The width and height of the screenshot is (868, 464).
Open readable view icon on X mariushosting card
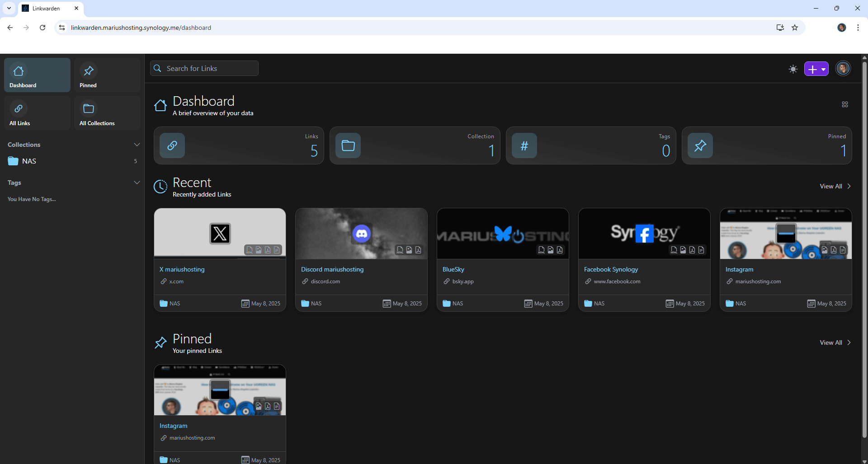[277, 250]
